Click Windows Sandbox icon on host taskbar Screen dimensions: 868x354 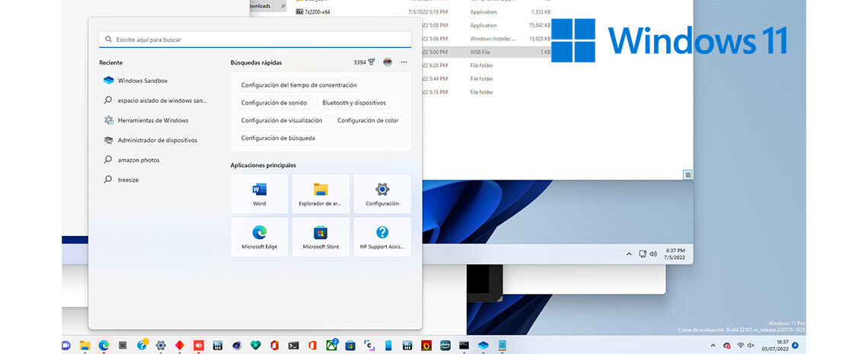pos(483,345)
